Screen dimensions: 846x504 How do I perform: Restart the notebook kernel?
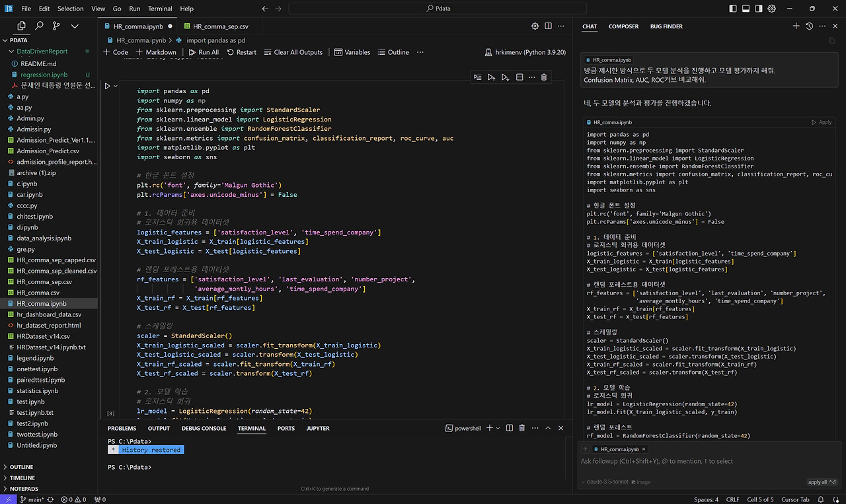coord(241,52)
